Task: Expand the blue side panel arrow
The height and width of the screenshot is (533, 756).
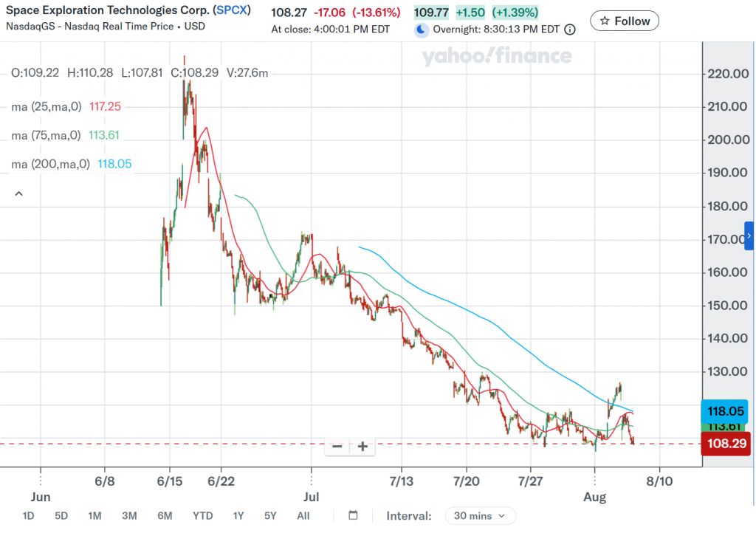Action: pyautogui.click(x=749, y=235)
